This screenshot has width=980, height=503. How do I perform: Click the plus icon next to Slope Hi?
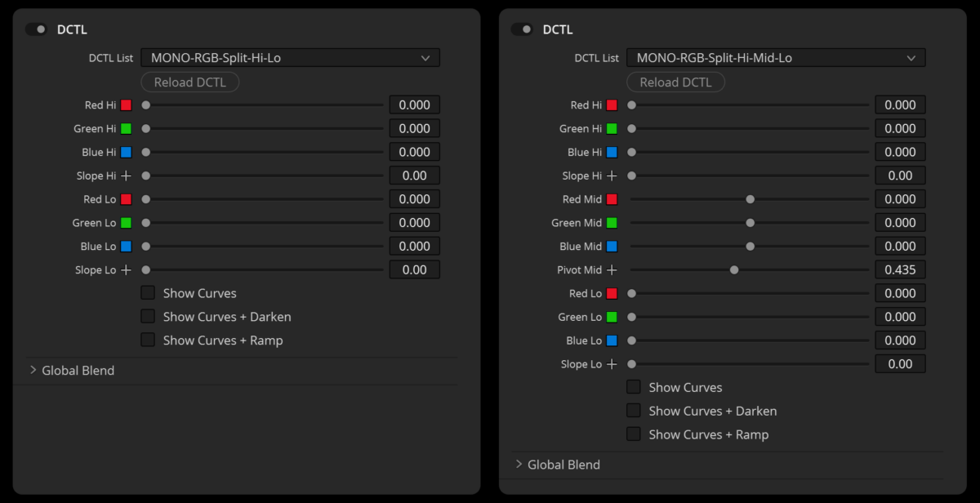[127, 175]
